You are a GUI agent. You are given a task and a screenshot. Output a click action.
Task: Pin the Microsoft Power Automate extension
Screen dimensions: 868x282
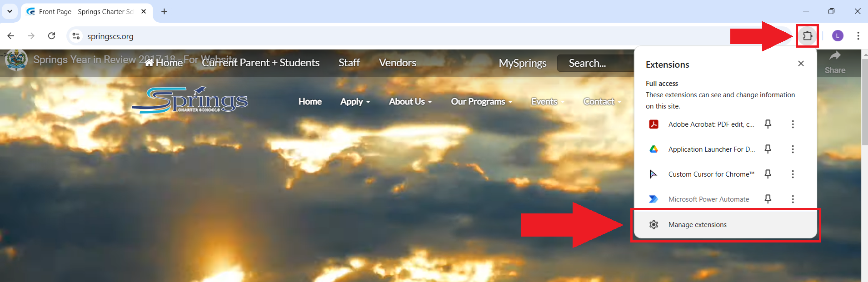pos(768,199)
